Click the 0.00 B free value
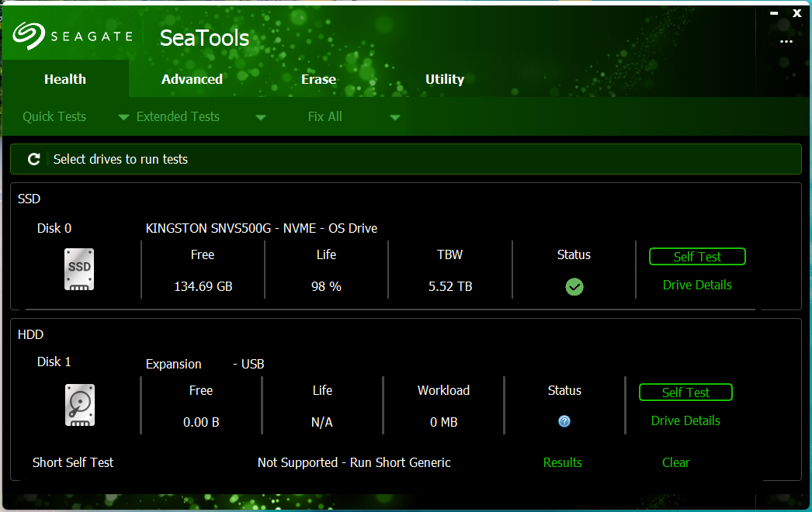 point(201,422)
